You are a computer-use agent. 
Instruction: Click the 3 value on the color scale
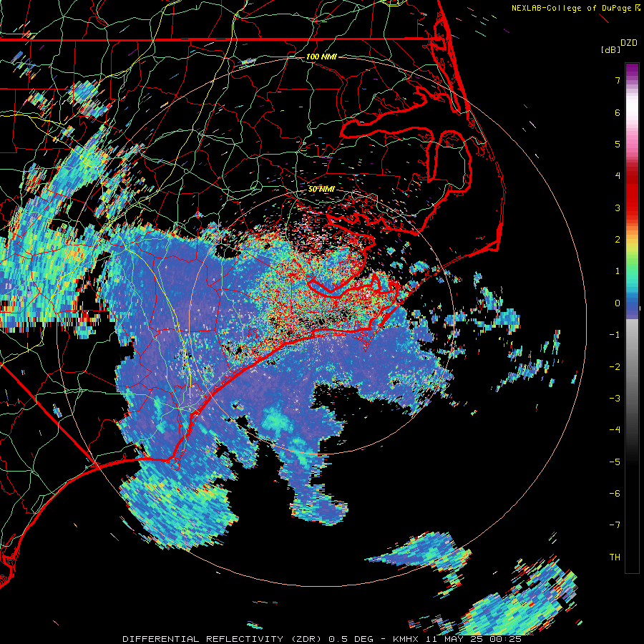[618, 208]
